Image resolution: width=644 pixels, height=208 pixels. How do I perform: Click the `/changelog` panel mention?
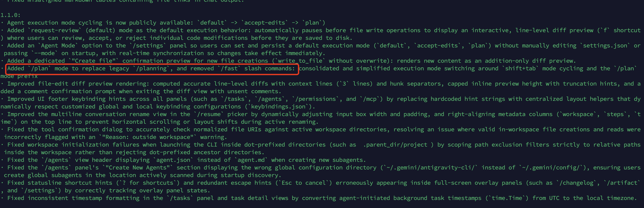click(x=576, y=183)
